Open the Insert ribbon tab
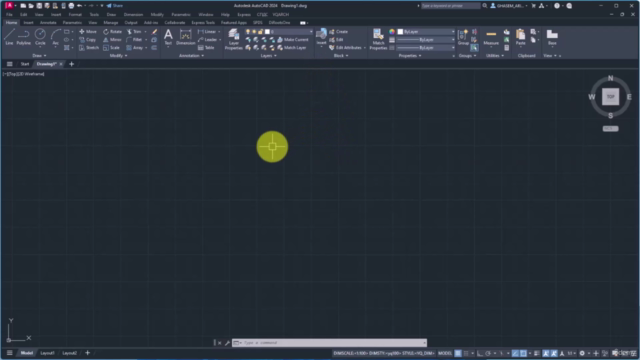Image resolution: width=640 pixels, height=360 pixels. point(28,22)
